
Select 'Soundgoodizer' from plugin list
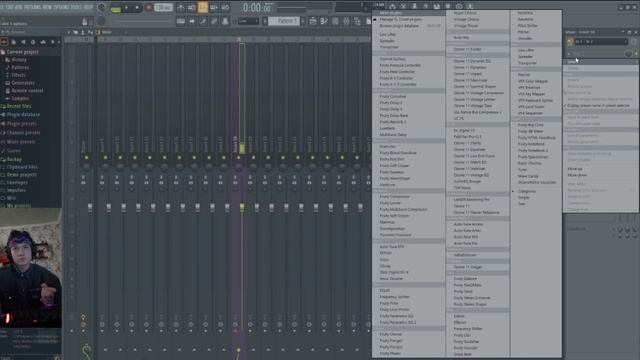(x=392, y=229)
